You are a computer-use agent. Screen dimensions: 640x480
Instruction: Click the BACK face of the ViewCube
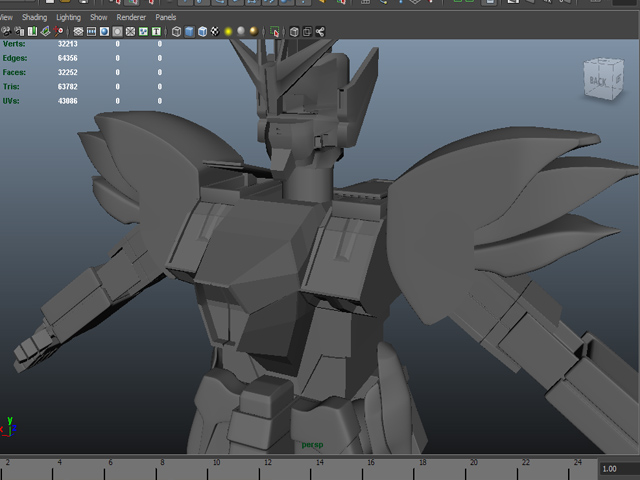(x=598, y=81)
